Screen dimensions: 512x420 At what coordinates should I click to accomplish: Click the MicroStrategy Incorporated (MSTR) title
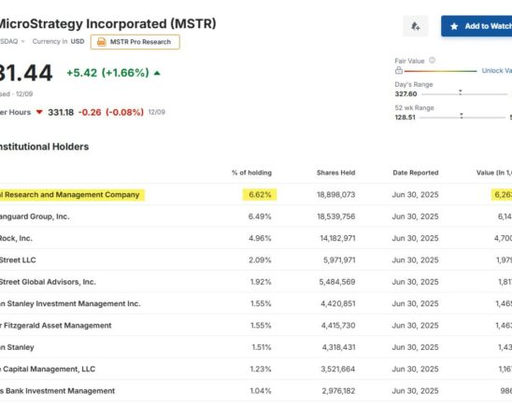[107, 24]
